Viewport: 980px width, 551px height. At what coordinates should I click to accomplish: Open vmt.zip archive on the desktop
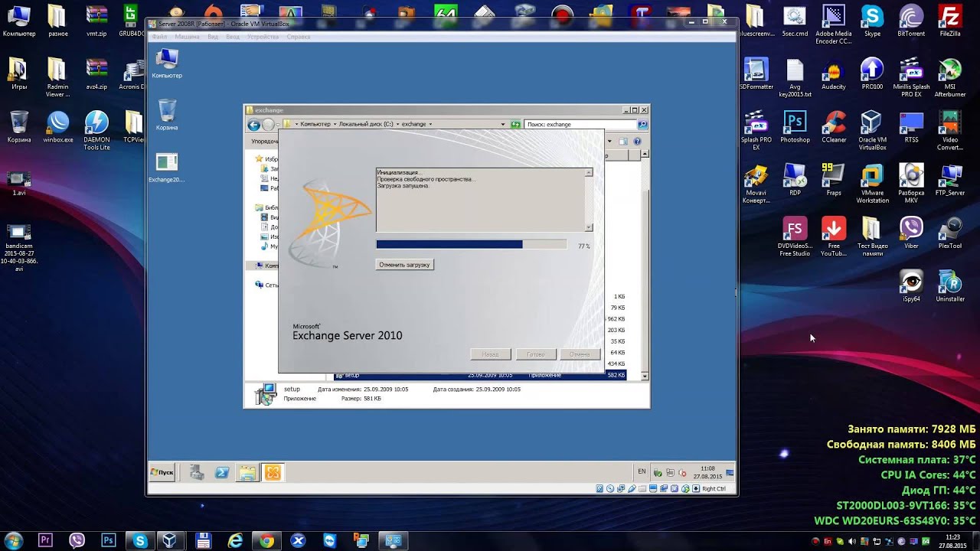pos(96,21)
